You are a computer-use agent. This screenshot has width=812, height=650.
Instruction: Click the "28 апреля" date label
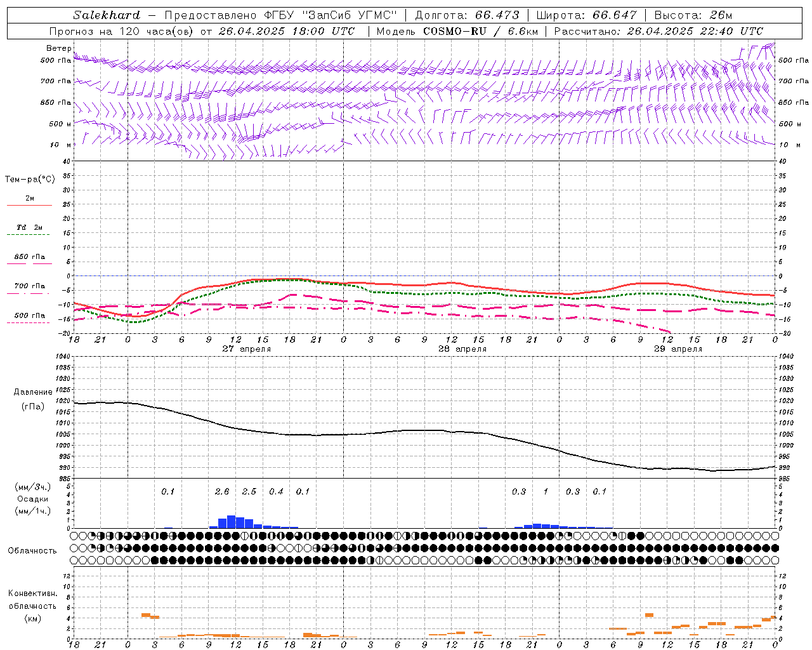coord(462,349)
